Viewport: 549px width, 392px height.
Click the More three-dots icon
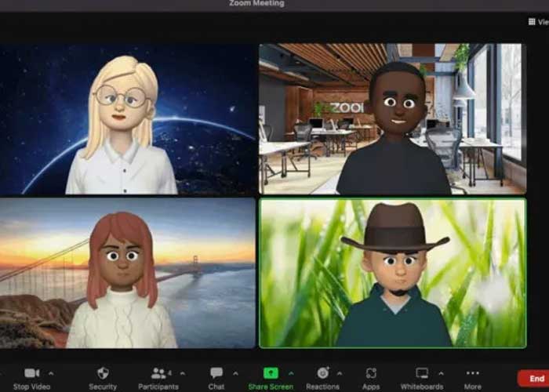[x=472, y=373]
